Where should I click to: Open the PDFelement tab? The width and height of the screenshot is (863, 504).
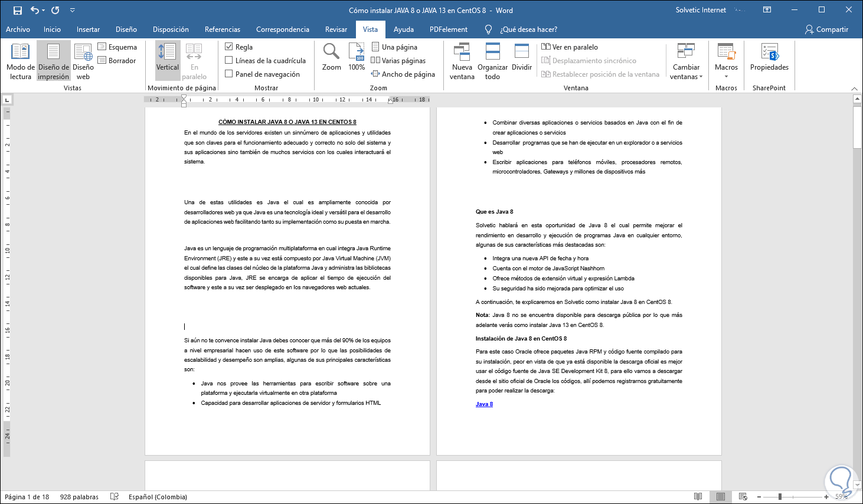tap(449, 30)
